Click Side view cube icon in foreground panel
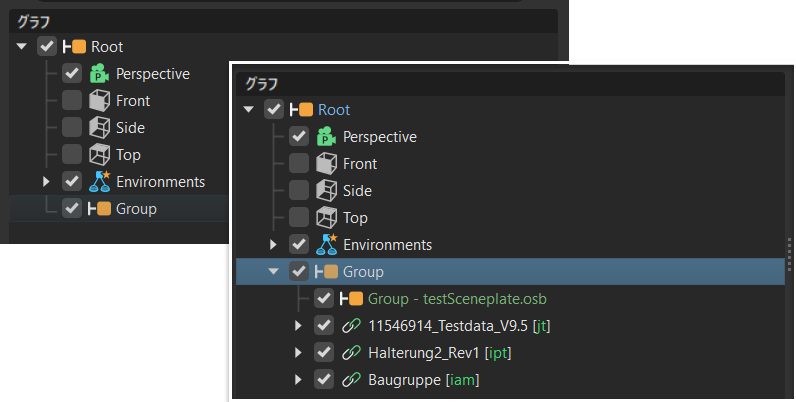Image resolution: width=796 pixels, height=402 pixels. (326, 191)
